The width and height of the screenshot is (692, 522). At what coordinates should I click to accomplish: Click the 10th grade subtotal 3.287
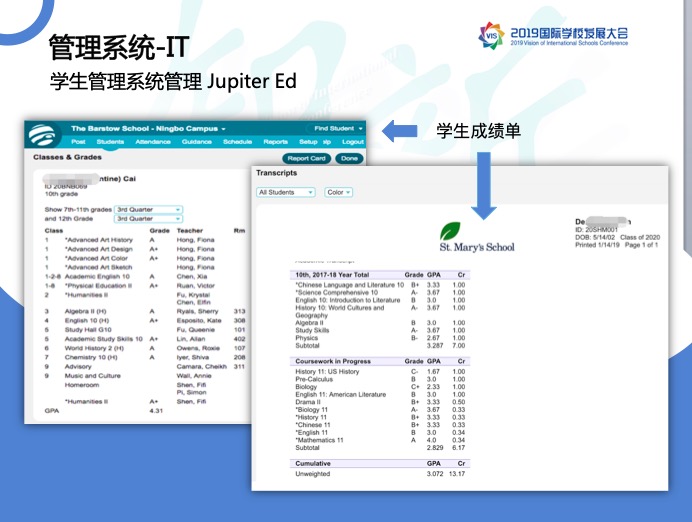(435, 345)
